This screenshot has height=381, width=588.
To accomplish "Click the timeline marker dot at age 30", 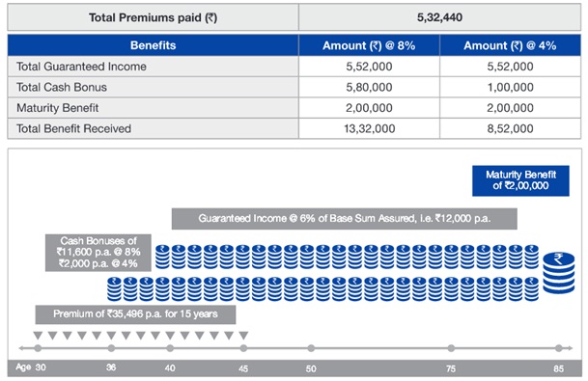I will (38, 348).
